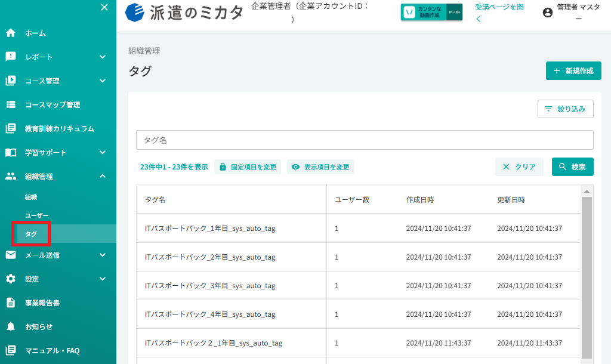This screenshot has width=611, height=364.
Task: Click the 組織管理 breadcrumb text
Action: (x=144, y=51)
